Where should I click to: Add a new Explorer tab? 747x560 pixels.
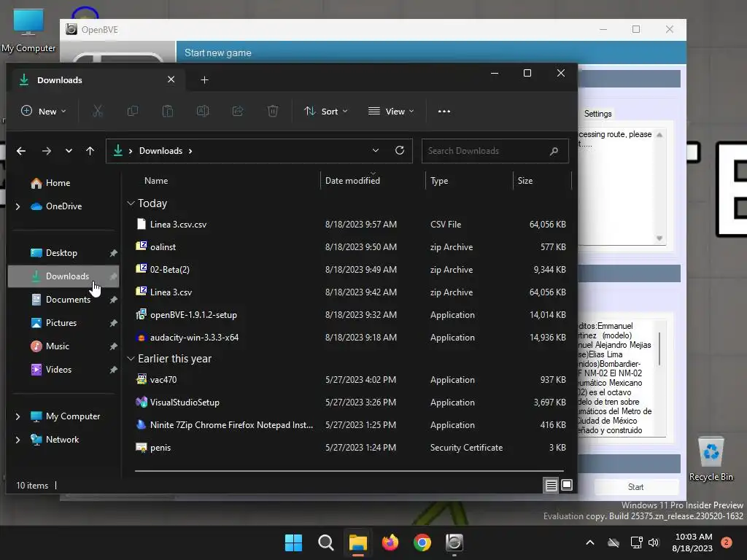(x=204, y=80)
